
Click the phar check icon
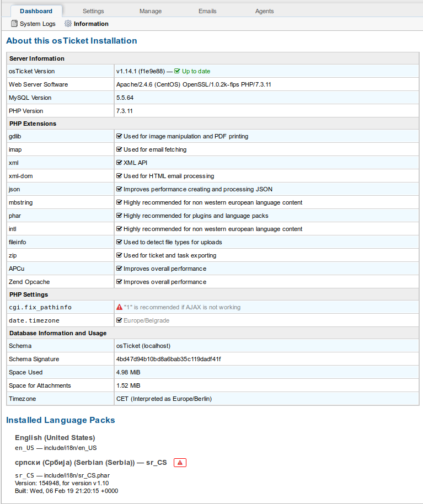point(119,216)
